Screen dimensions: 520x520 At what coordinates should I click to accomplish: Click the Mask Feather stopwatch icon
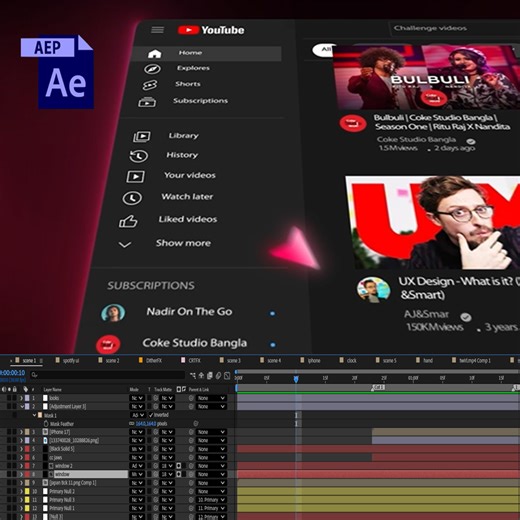click(x=46, y=424)
